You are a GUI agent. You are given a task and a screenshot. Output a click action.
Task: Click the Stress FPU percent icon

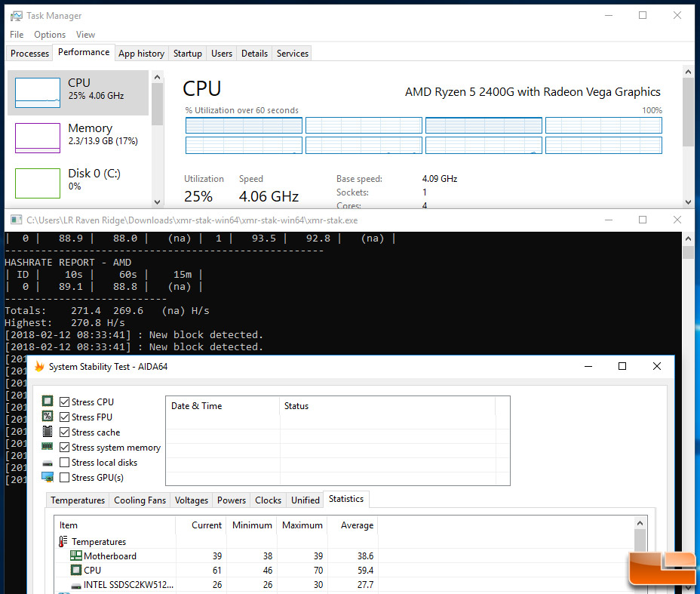tap(48, 416)
